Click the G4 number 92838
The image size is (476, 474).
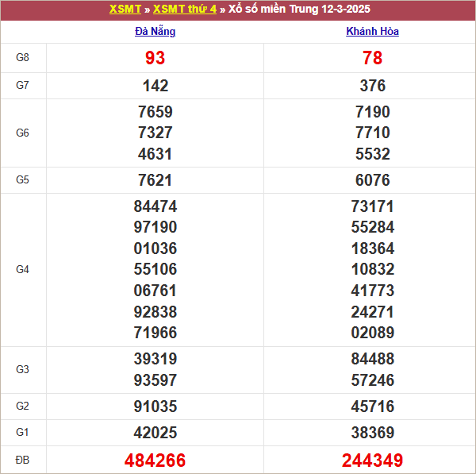coord(155,312)
